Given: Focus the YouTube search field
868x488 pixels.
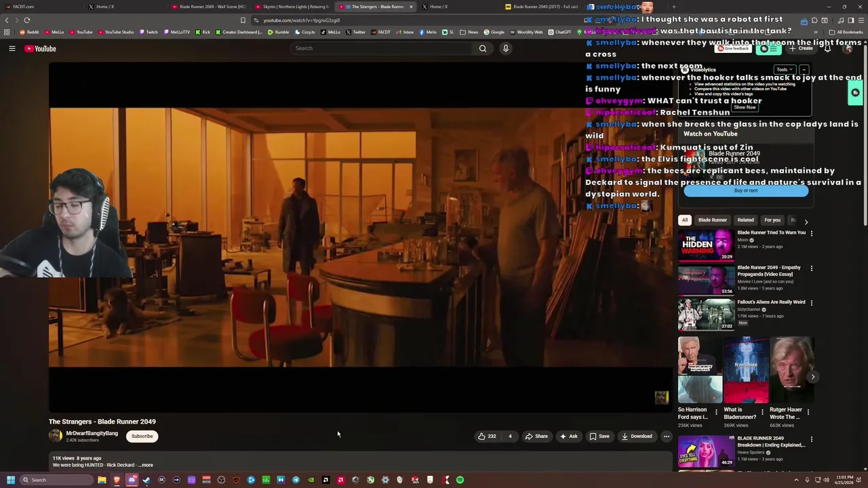Looking at the screenshot, I should [382, 48].
